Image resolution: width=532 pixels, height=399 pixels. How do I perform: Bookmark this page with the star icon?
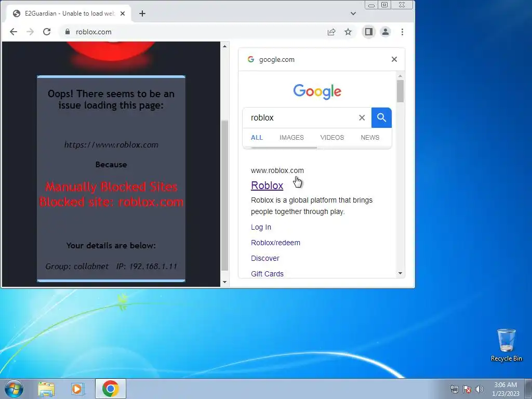[x=348, y=32]
